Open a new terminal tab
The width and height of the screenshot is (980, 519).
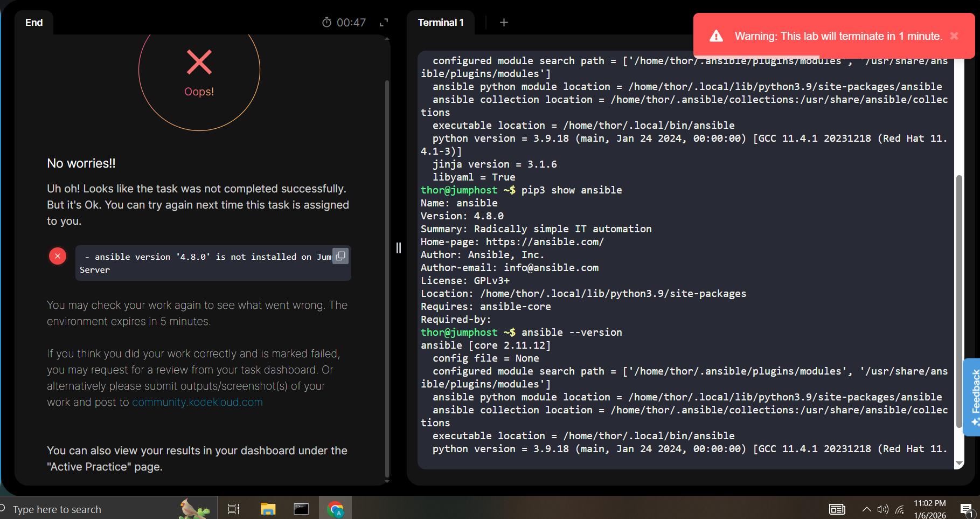tap(504, 23)
